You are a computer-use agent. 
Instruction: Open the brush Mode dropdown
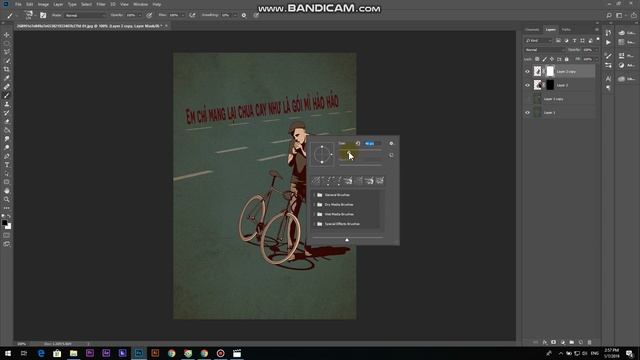tap(85, 15)
